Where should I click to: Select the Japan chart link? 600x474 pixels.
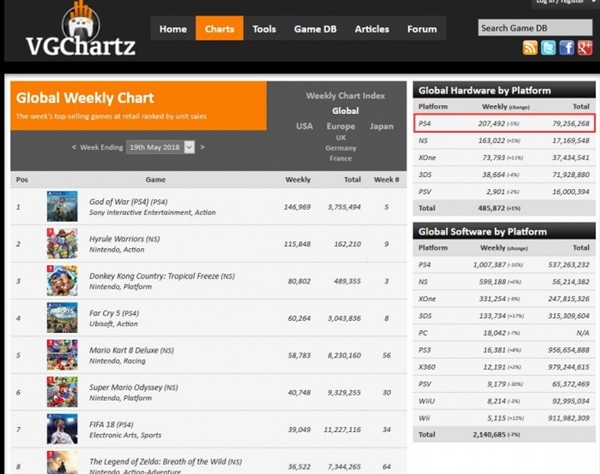click(382, 126)
